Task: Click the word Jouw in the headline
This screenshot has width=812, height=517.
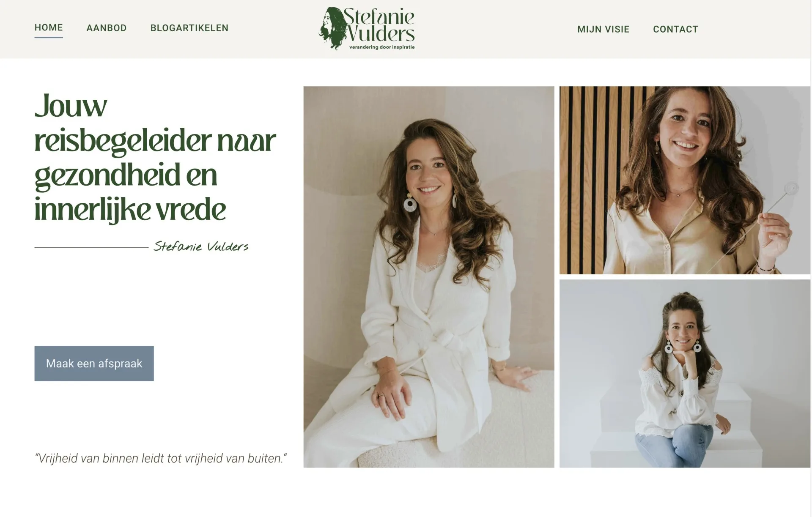Action: (x=71, y=106)
